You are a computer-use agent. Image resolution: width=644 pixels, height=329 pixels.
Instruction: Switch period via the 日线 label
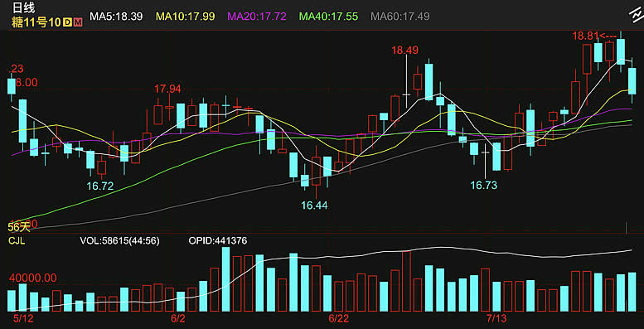click(x=23, y=7)
